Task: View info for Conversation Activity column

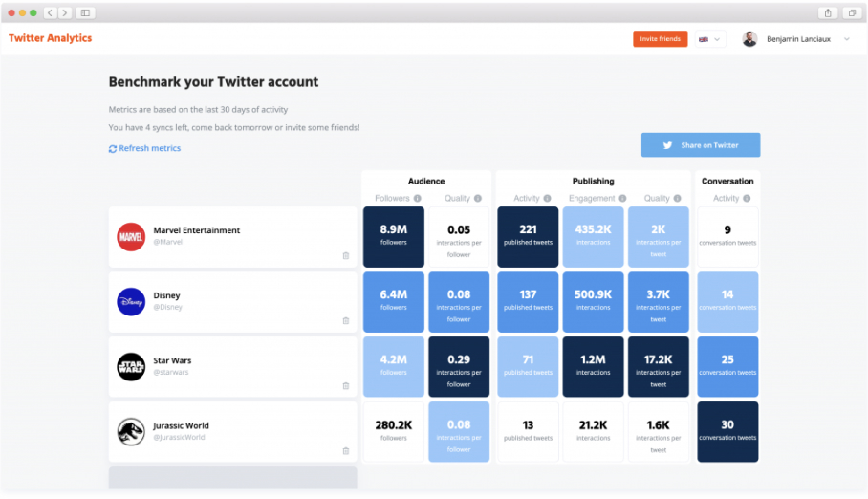Action: point(747,198)
